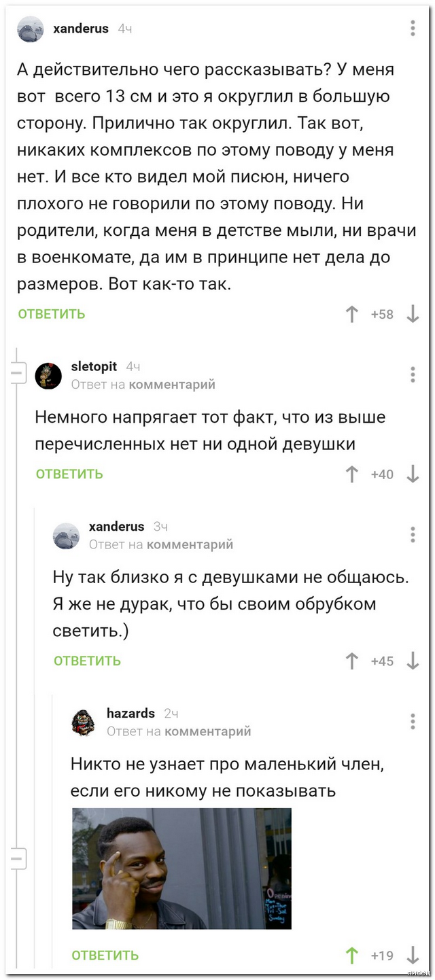Open three-dot menu on hazards' comment

coord(413,721)
